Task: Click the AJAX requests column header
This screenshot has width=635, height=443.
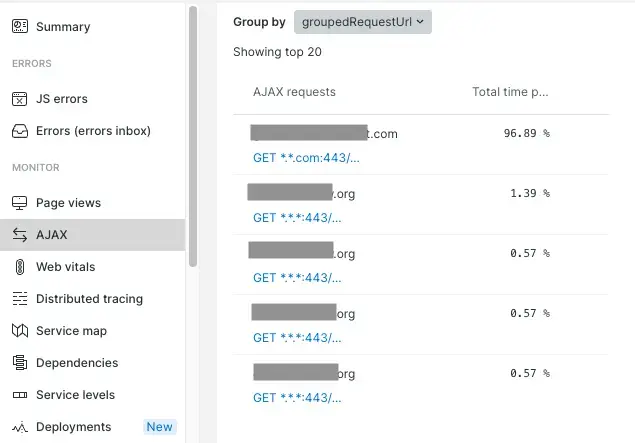Action: (x=294, y=92)
